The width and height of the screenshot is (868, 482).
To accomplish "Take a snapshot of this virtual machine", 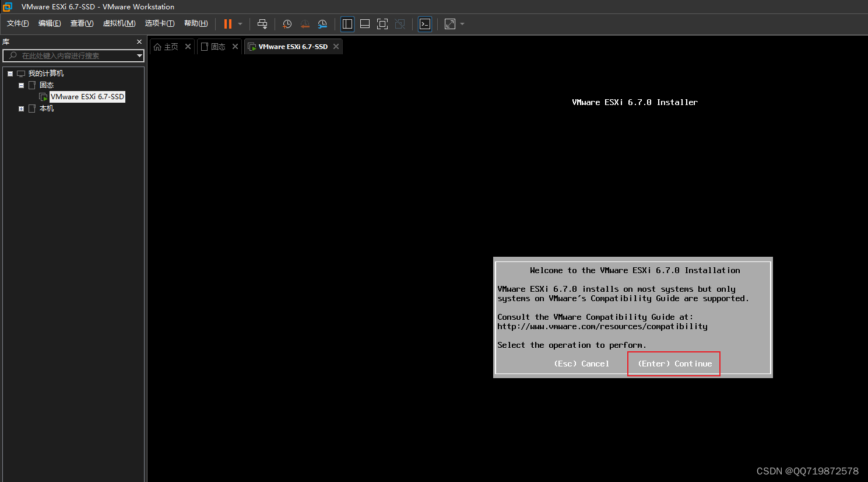I will click(287, 24).
